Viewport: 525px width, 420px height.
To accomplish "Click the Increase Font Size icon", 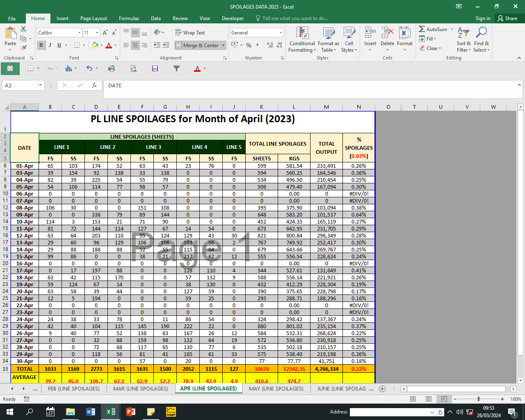I will tap(105, 33).
